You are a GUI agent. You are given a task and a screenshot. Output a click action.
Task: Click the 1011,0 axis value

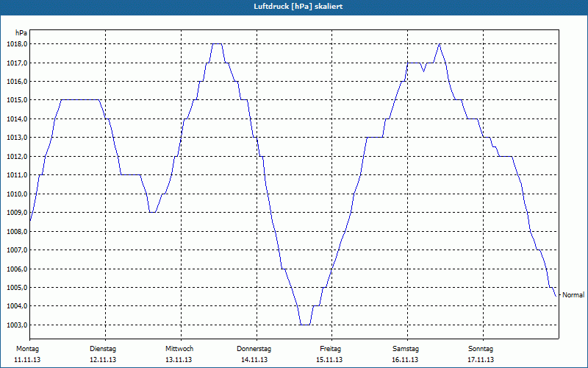click(17, 175)
